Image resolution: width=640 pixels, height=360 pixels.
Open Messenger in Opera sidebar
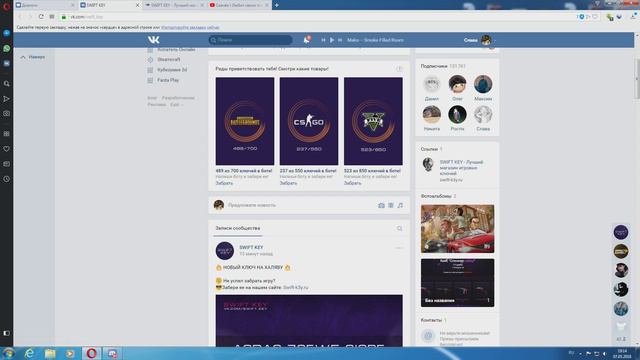click(x=7, y=33)
